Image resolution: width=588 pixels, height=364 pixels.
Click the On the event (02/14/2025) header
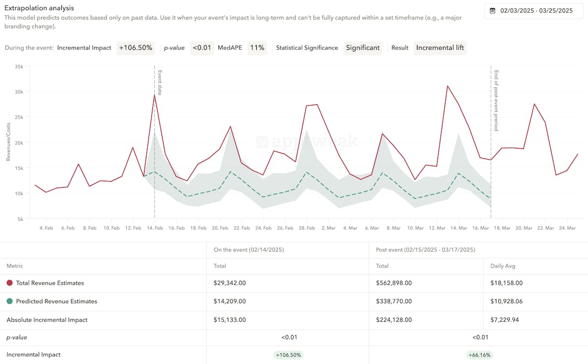coord(248,249)
